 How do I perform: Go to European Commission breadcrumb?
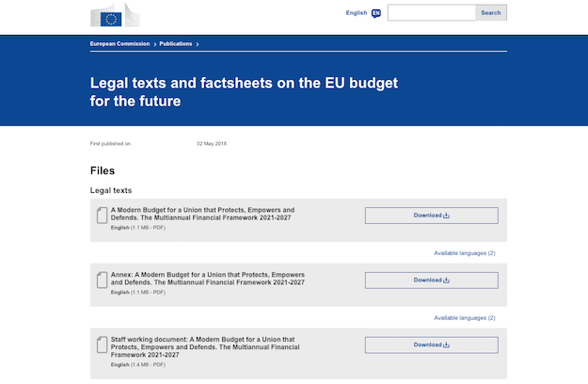tap(119, 44)
